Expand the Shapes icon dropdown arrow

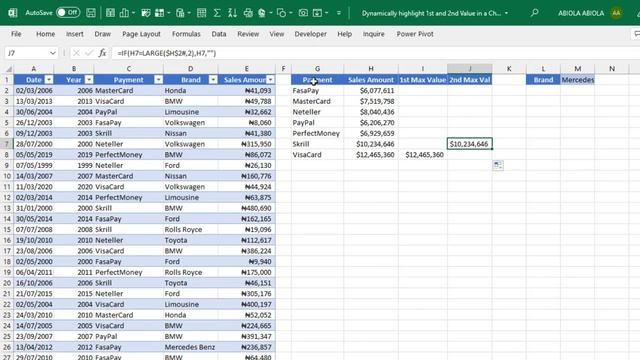[291, 13]
